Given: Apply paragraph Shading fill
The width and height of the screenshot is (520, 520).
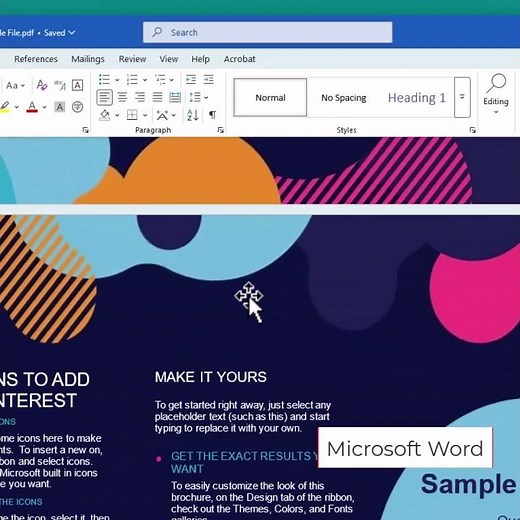Looking at the screenshot, I should click(x=105, y=115).
